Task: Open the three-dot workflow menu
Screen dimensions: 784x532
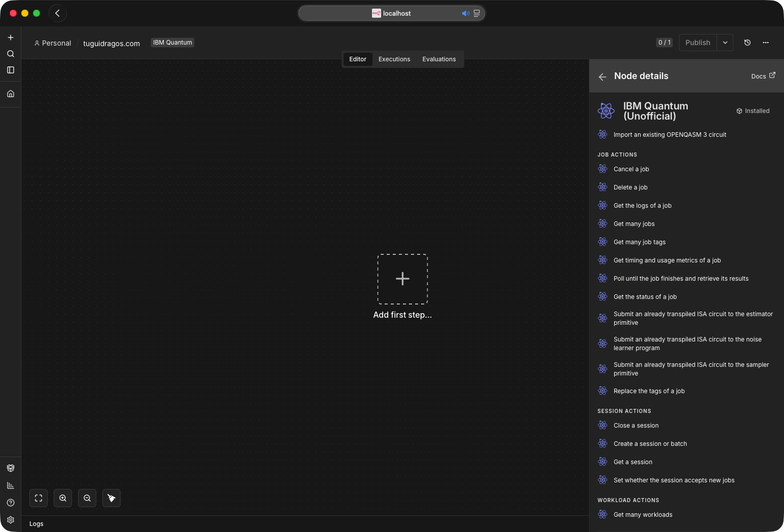Action: tap(766, 43)
